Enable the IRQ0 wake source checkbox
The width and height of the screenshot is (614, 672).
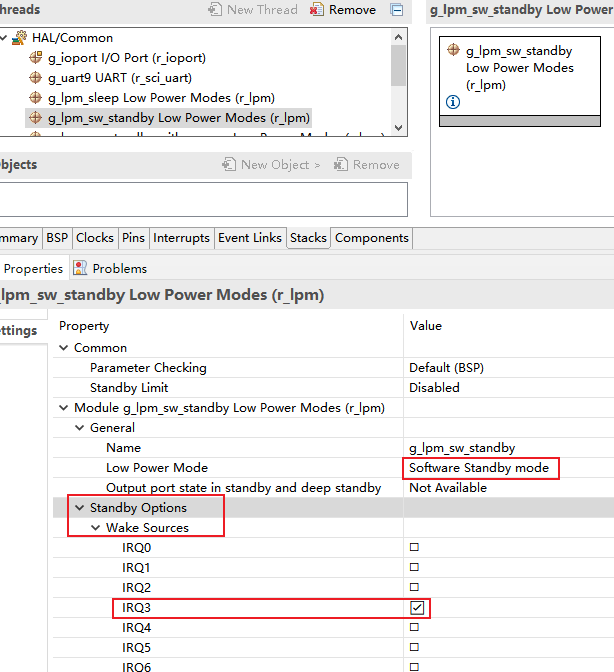414,548
